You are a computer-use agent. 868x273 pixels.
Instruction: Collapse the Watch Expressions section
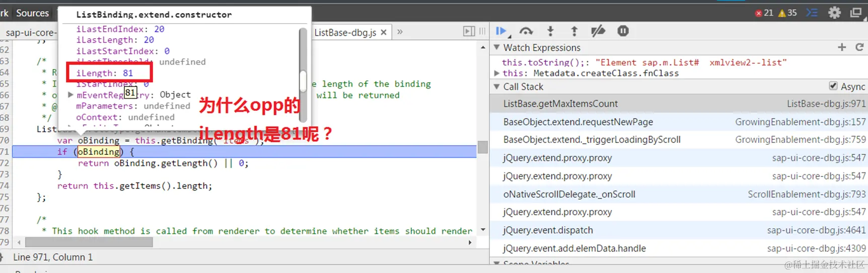coord(497,47)
